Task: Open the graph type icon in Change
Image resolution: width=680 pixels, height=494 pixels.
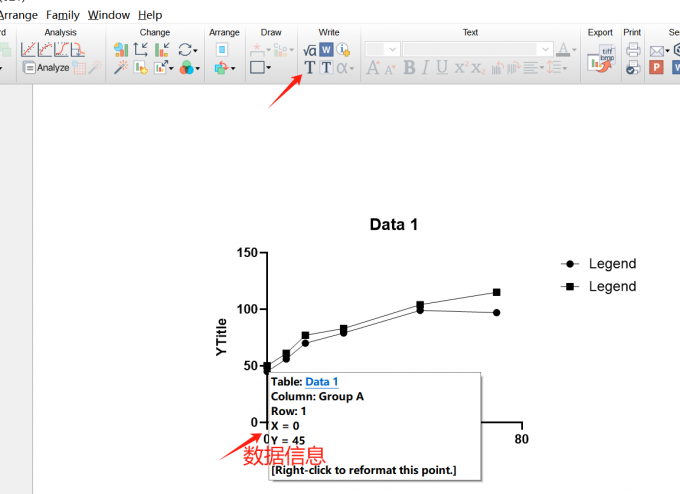Action: tap(120, 49)
